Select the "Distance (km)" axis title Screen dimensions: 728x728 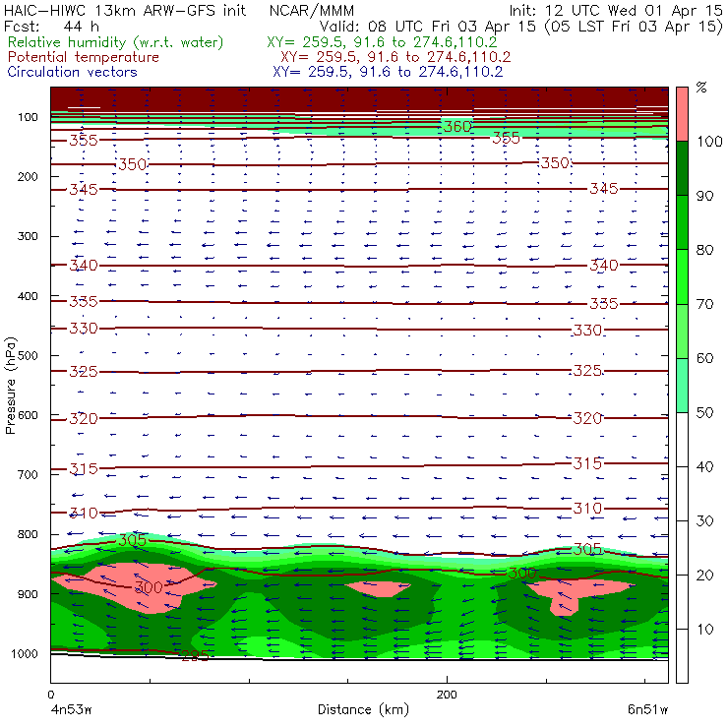coord(364,710)
